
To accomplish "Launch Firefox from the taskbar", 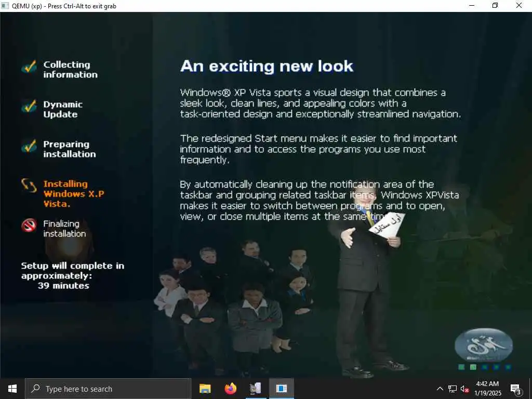I will 230,389.
